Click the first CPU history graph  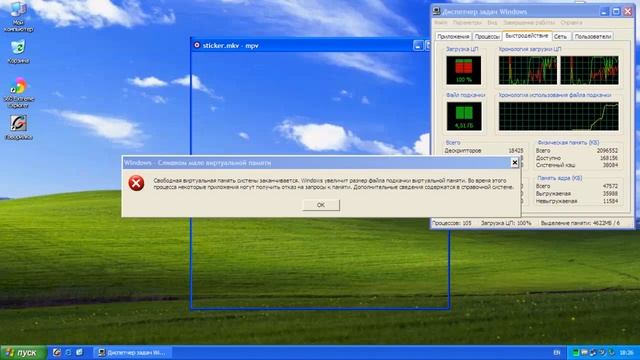(x=528, y=70)
